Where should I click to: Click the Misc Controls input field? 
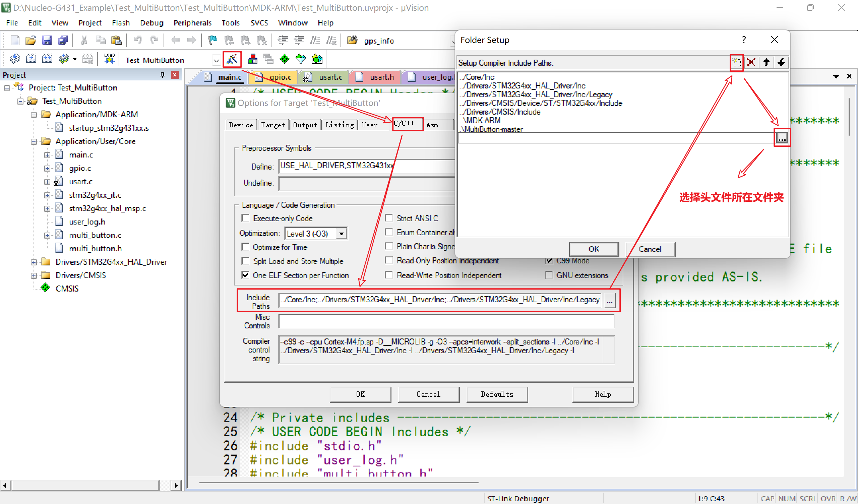click(x=446, y=321)
